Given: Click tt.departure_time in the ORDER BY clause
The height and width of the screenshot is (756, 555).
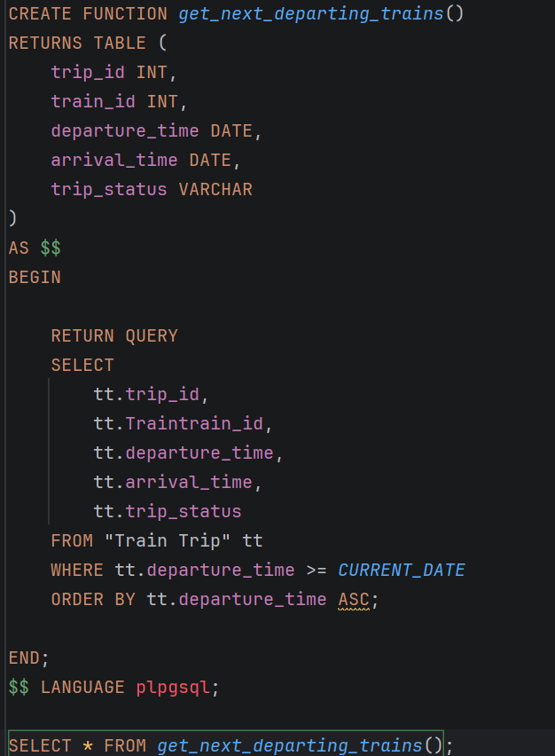Looking at the screenshot, I should [237, 599].
